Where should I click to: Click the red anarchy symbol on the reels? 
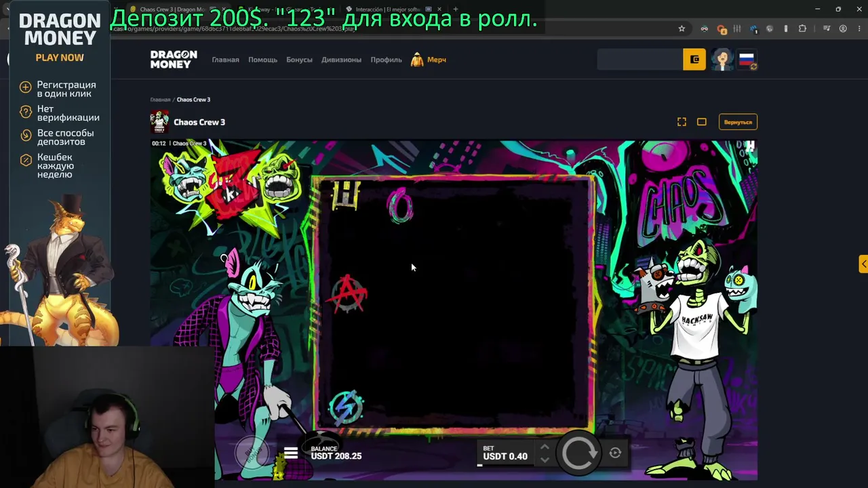pyautogui.click(x=349, y=293)
